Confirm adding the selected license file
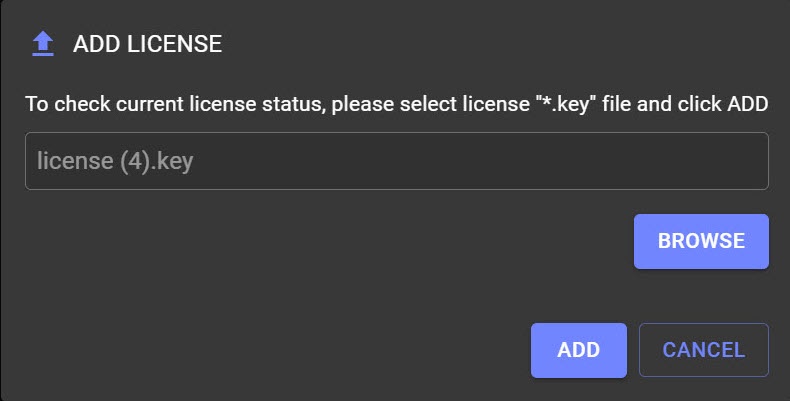Screen dimensions: 790x401 578,350
